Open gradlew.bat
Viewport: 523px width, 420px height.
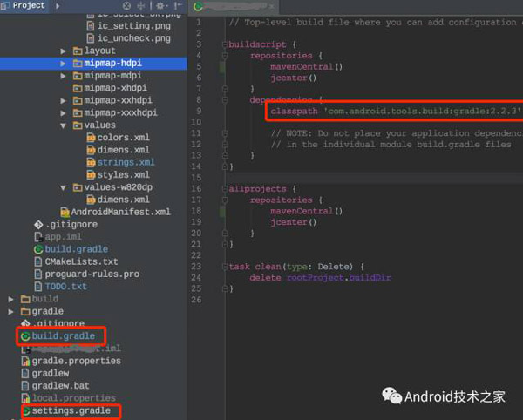60,386
